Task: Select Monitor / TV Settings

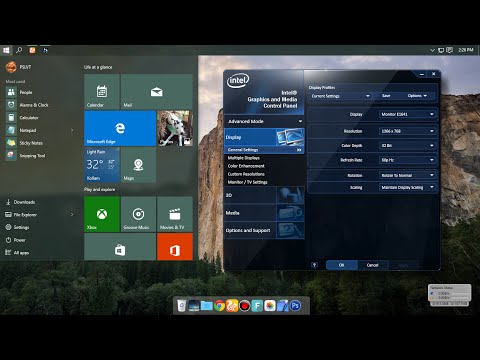Action: click(247, 182)
